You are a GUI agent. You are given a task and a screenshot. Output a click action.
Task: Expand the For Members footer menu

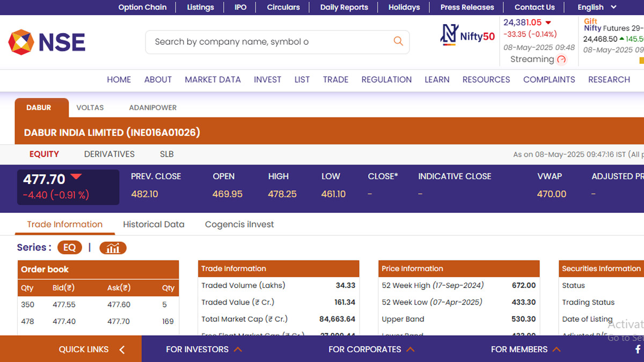(x=525, y=349)
